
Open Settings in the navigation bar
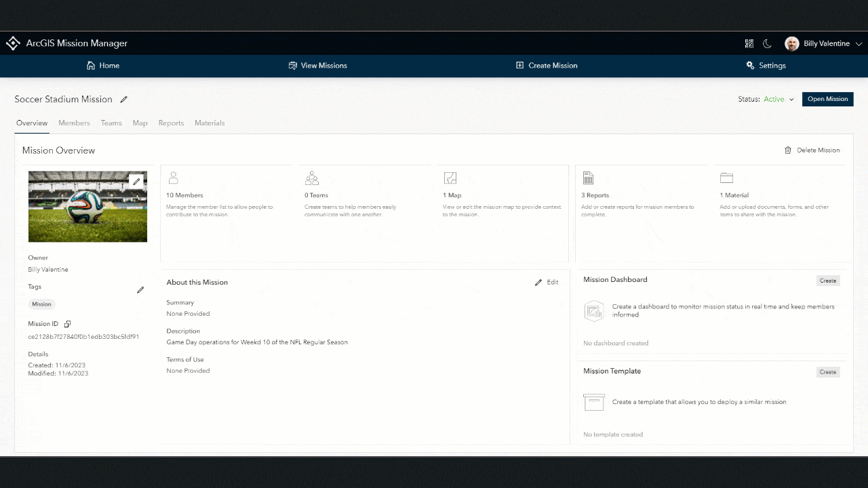click(766, 66)
